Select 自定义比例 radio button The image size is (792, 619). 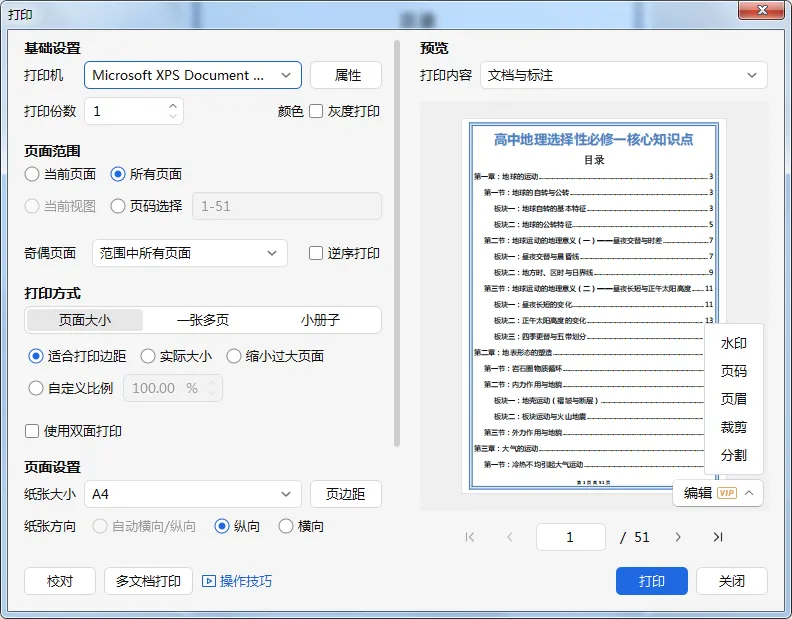point(36,388)
